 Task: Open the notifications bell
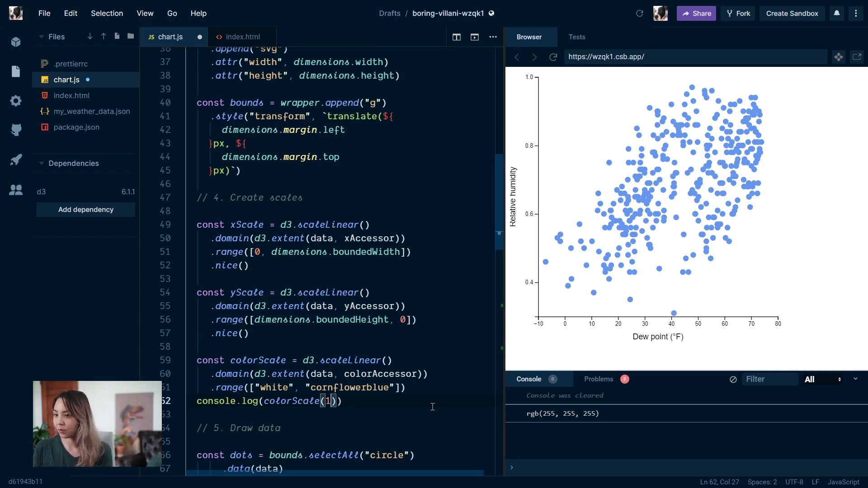[837, 13]
